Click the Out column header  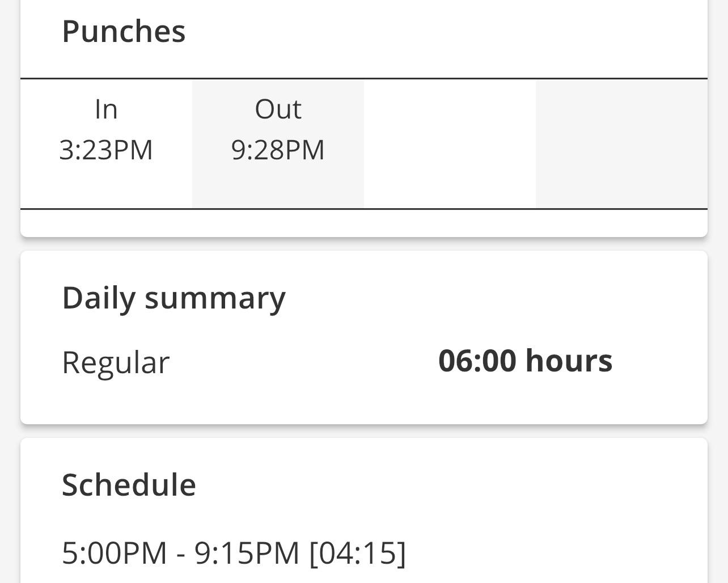click(x=278, y=109)
